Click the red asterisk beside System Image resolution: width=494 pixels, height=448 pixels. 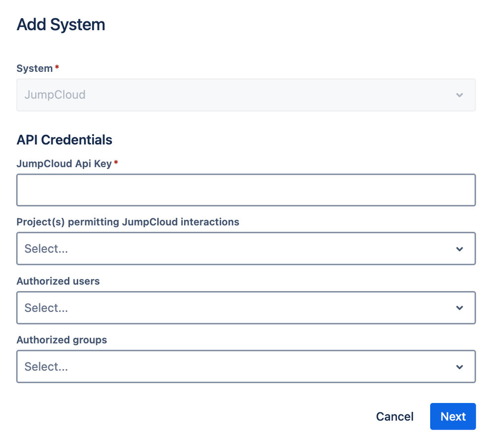point(57,68)
